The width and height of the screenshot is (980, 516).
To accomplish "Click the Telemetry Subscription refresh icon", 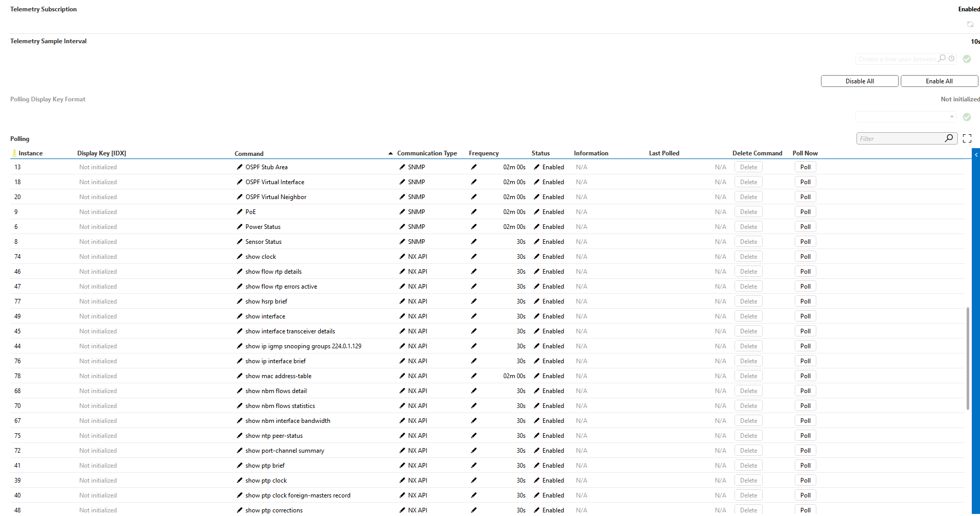I will 970,24.
